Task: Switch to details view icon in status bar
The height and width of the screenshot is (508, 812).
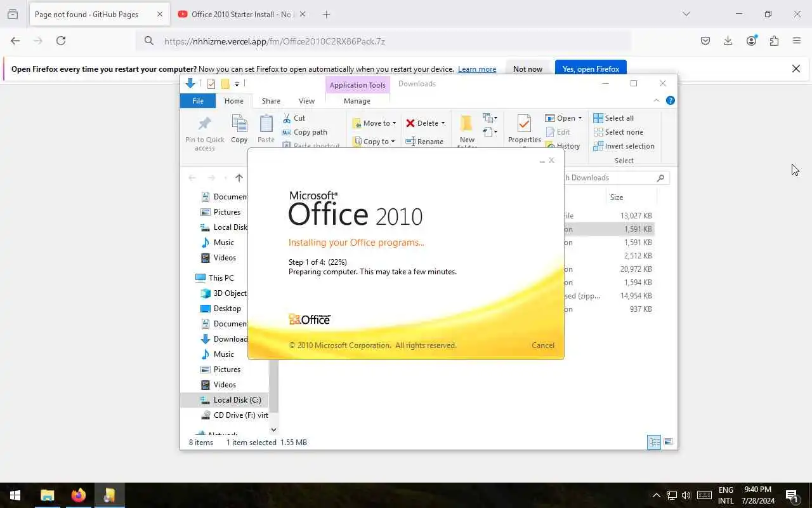Action: pos(654,443)
